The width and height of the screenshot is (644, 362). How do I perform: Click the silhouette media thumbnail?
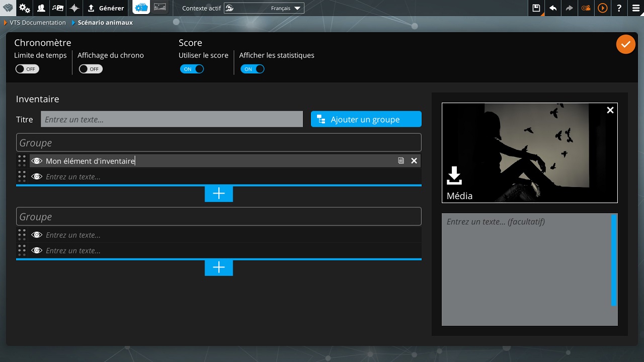(530, 153)
